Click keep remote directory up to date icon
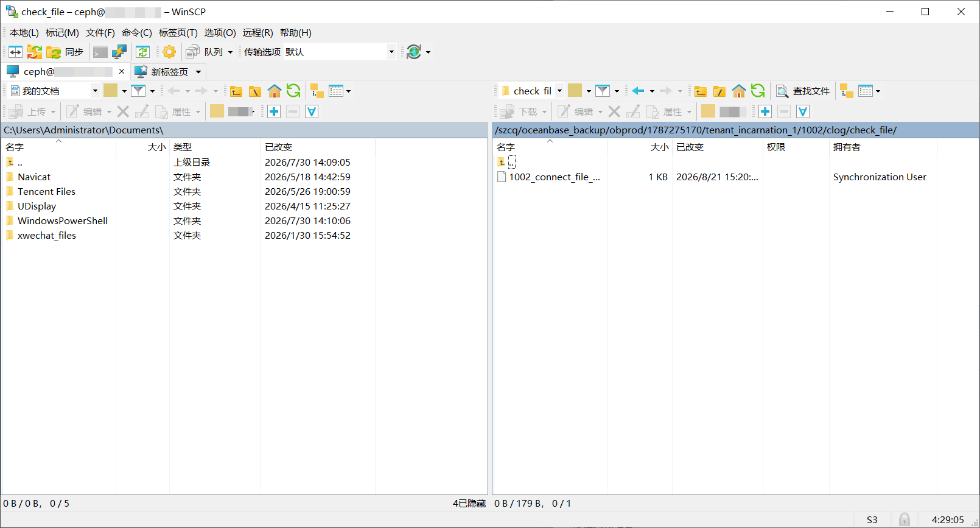Image resolution: width=980 pixels, height=528 pixels. [143, 52]
